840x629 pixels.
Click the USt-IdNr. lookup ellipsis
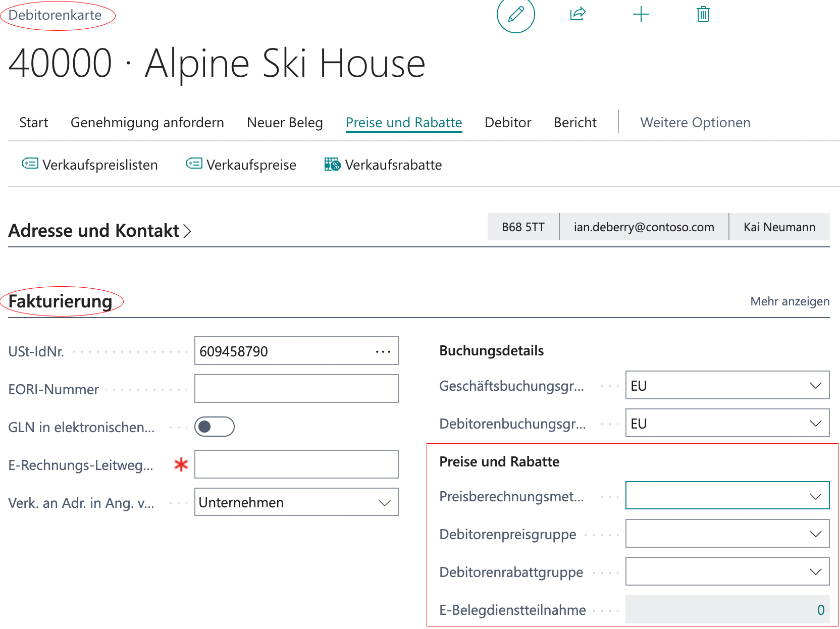click(383, 351)
